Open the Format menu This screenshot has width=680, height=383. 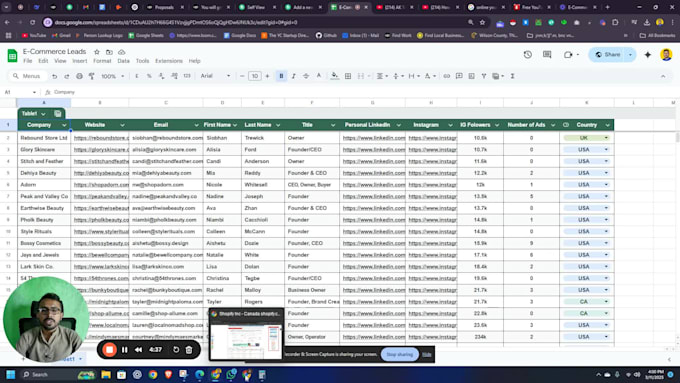coord(102,61)
